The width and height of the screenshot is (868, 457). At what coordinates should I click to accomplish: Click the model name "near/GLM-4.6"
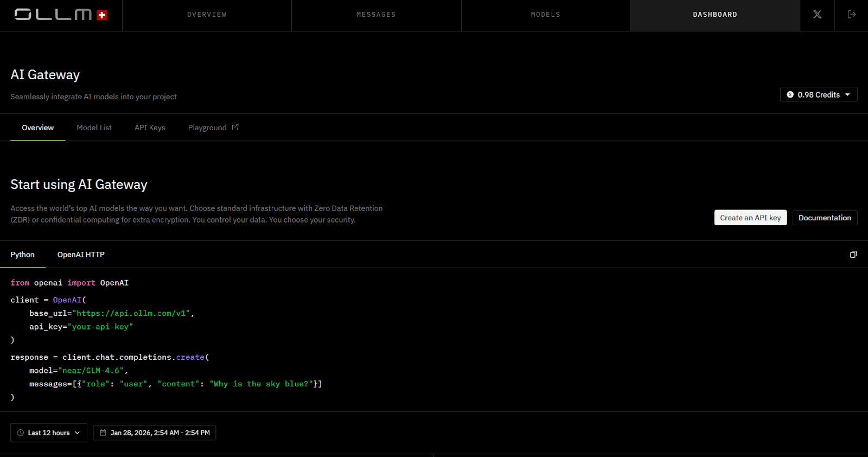[91, 371]
